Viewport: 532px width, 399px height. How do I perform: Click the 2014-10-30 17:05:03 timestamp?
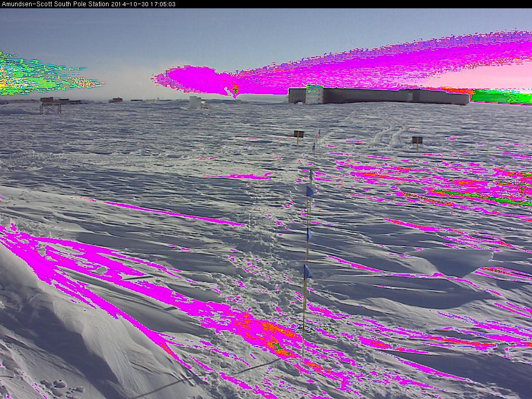pyautogui.click(x=143, y=4)
